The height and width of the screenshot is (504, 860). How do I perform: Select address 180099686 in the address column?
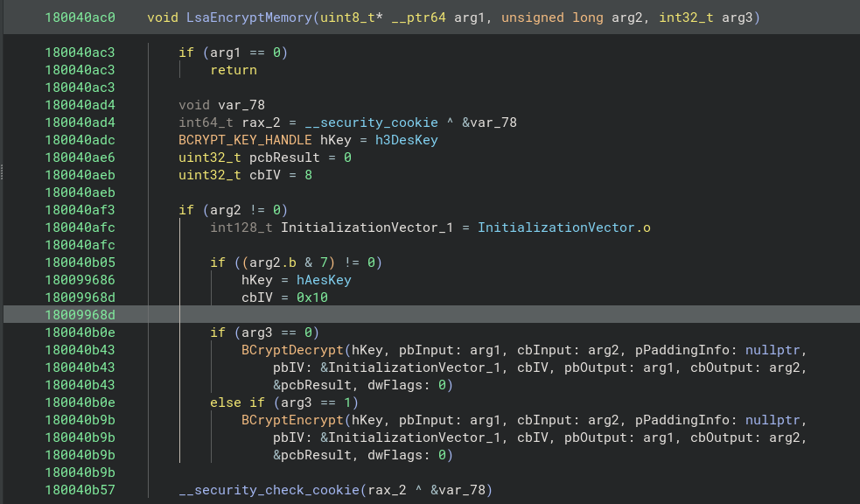coord(80,280)
